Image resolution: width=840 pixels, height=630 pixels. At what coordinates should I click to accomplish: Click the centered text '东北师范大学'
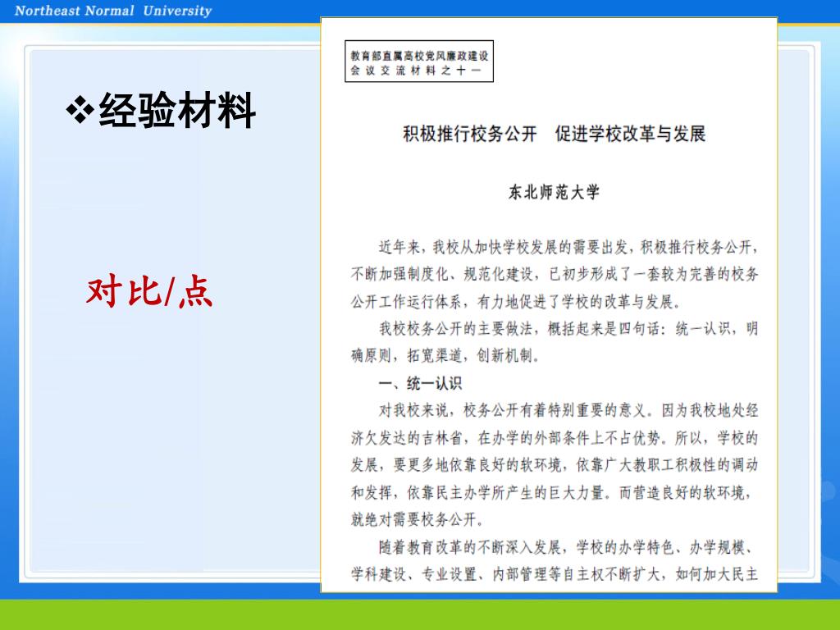[x=554, y=192]
